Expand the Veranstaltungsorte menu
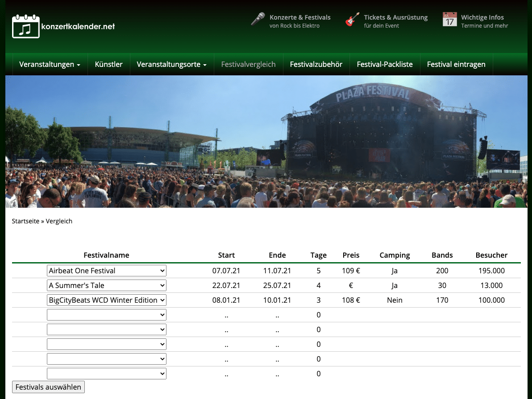 [x=172, y=64]
